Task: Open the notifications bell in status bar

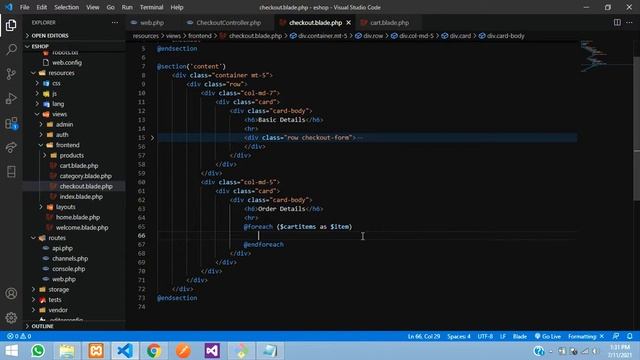Action: (x=629, y=336)
